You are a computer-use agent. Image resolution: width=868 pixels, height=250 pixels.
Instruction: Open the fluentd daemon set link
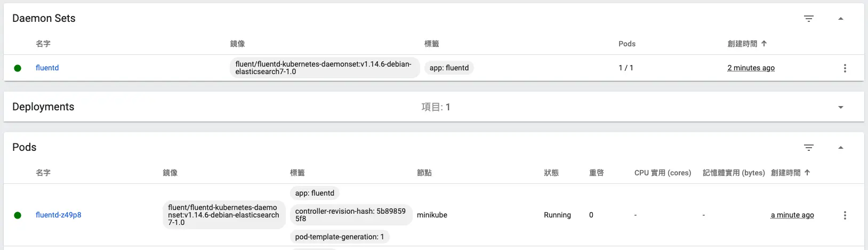coord(47,68)
